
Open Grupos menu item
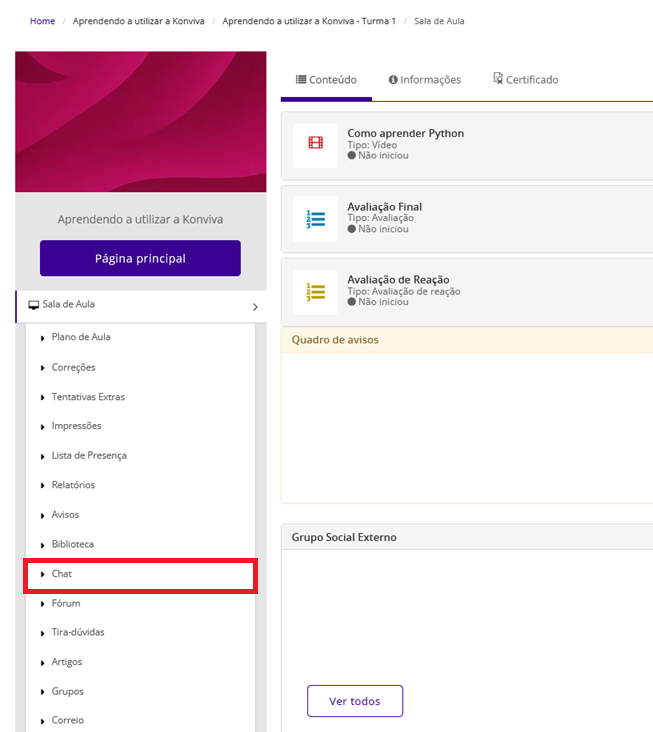pos(67,691)
